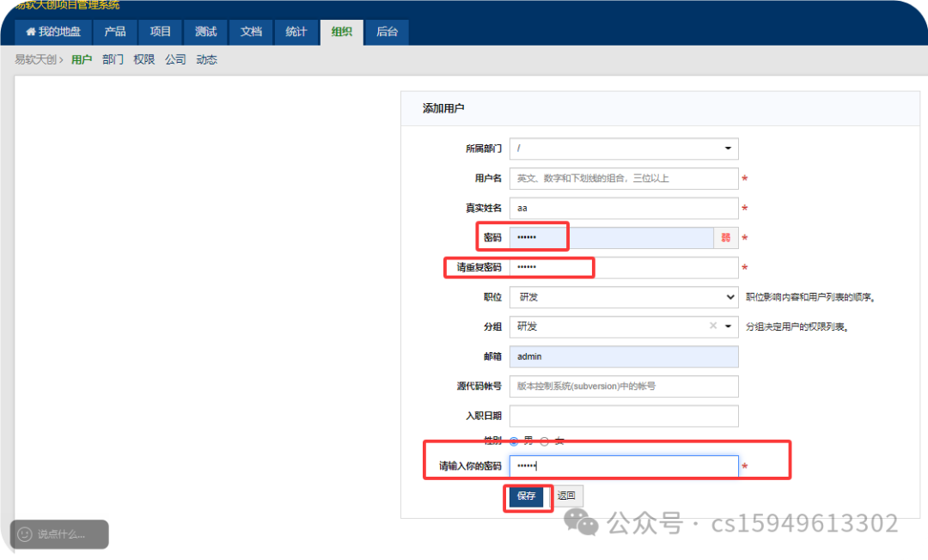Click the smiley icon in chat box
Screen dimensions: 928x560
[x=24, y=534]
